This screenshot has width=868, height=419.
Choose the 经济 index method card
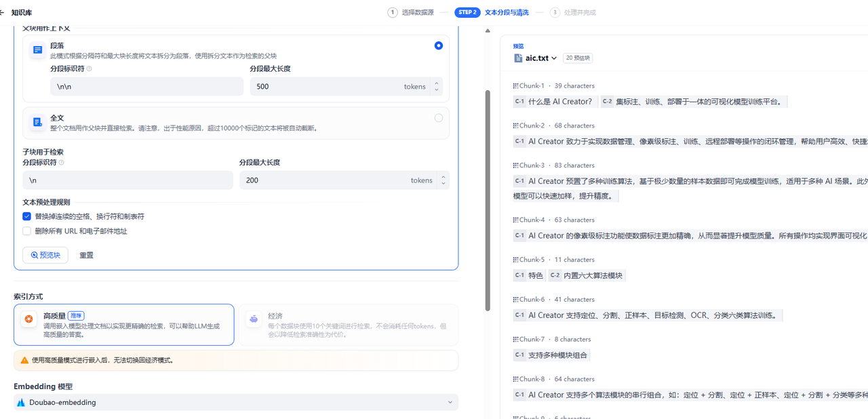[349, 325]
